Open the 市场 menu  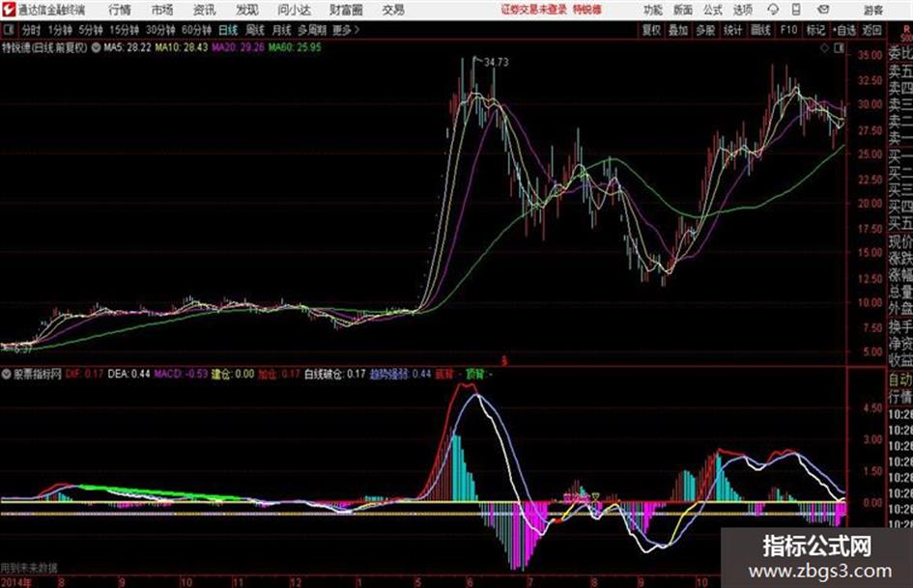tap(162, 10)
